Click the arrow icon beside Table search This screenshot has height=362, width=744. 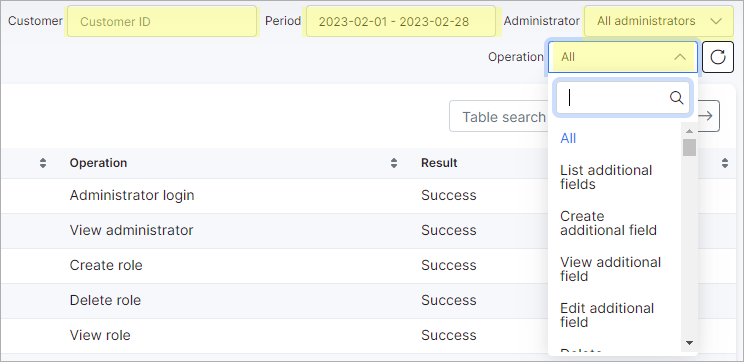click(707, 116)
